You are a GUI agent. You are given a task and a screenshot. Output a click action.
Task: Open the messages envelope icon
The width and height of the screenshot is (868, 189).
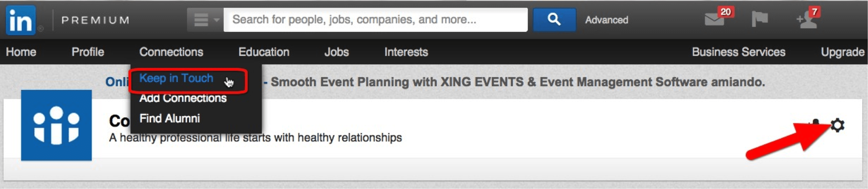point(714,20)
